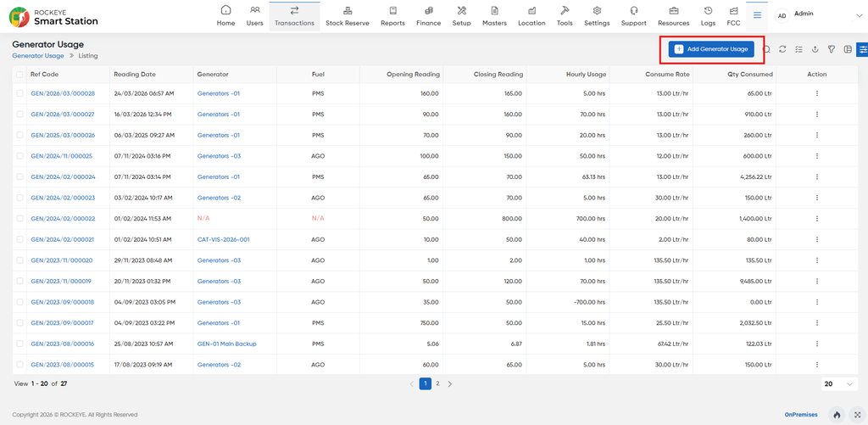
Task: Click the export upload icon
Action: tap(815, 49)
